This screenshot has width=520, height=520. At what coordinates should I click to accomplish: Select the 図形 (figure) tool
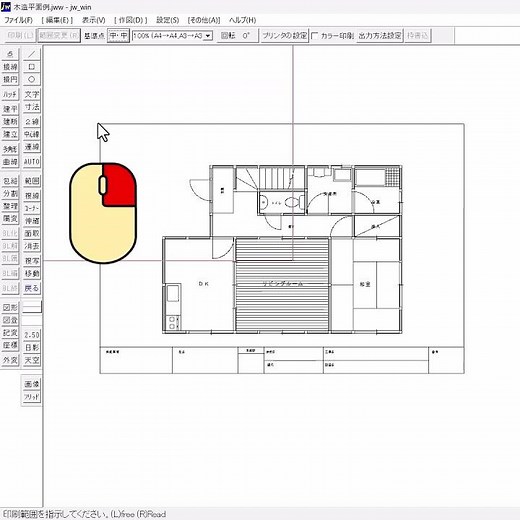[x=10, y=307]
